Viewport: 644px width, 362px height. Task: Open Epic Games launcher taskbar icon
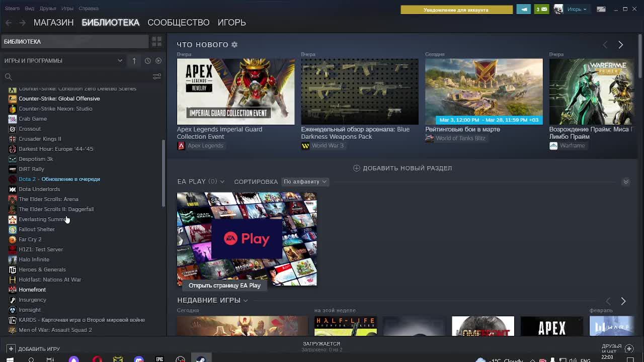click(159, 359)
